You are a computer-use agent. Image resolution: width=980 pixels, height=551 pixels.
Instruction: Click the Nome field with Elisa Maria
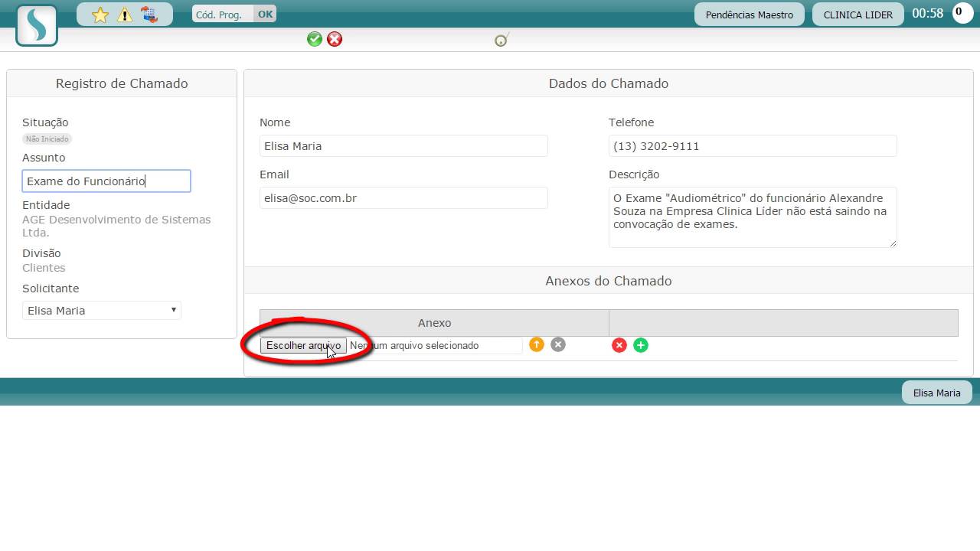coord(403,146)
